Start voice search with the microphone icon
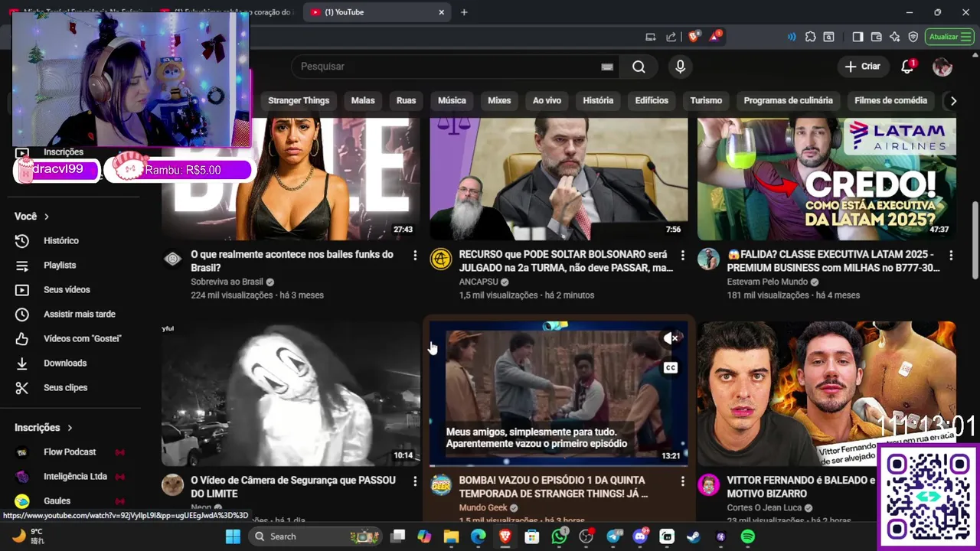The width and height of the screenshot is (980, 551). point(680,67)
